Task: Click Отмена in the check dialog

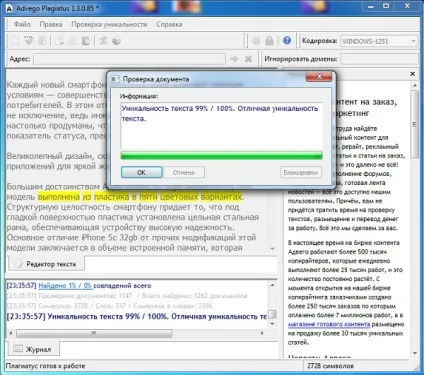Action: click(x=184, y=172)
